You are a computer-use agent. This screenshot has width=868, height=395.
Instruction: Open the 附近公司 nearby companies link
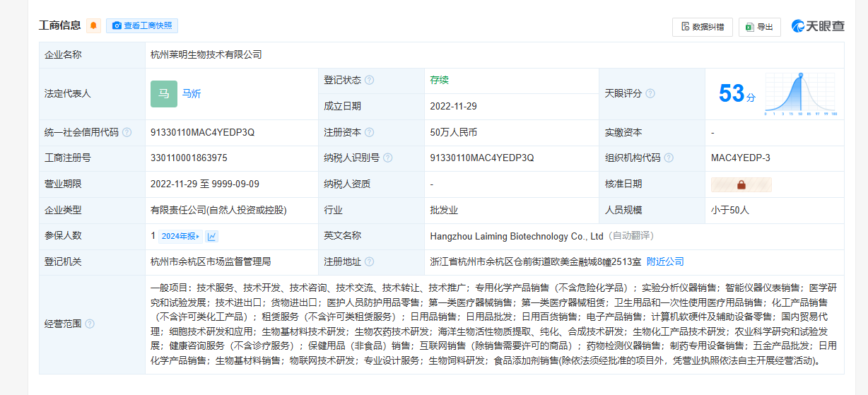(x=665, y=261)
